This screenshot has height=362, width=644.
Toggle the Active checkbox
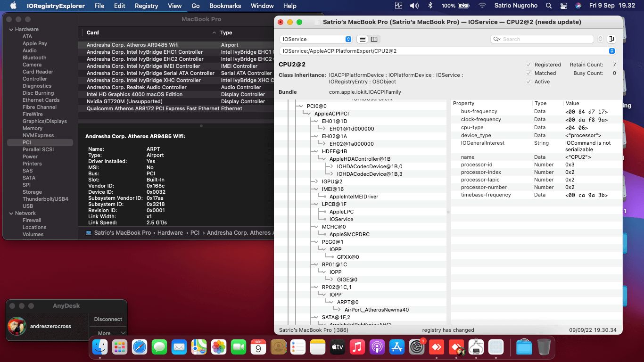point(528,82)
